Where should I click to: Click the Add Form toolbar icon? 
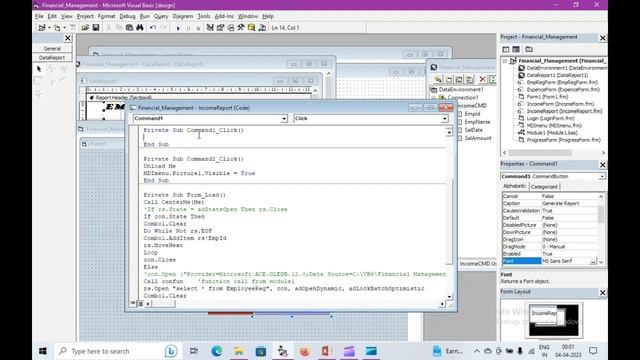[x=57, y=28]
